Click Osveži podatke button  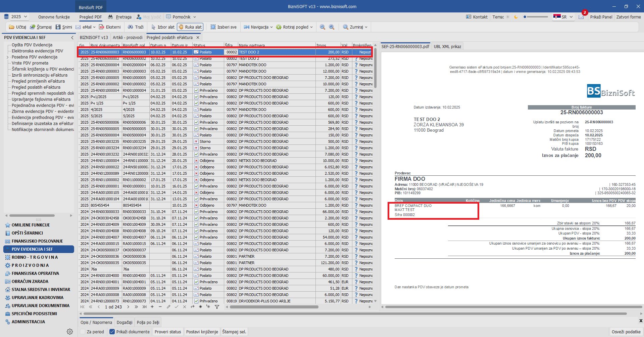pos(626,332)
